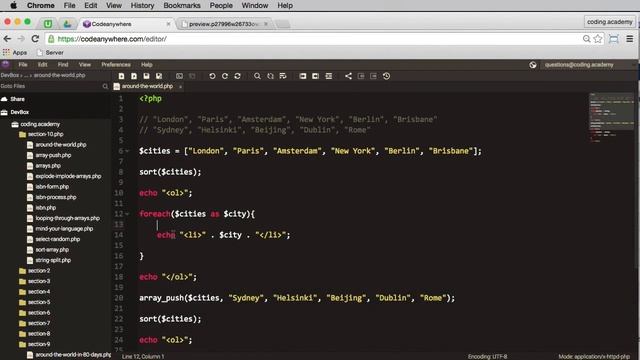The height and width of the screenshot is (360, 640).
Task: Open revision history clock icon
Action: 387,76
